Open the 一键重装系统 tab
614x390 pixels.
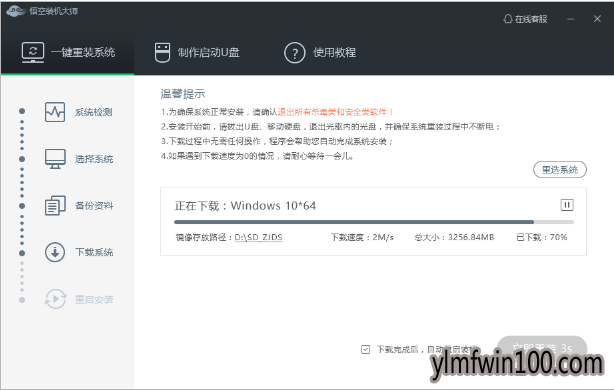67,52
